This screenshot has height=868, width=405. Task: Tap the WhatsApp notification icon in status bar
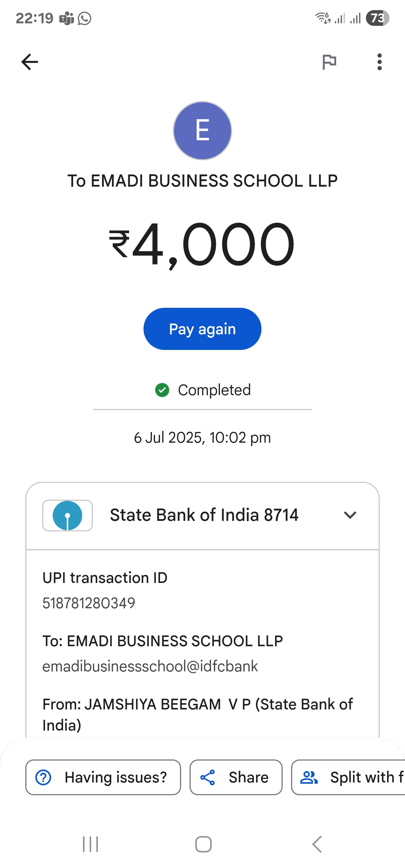[84, 18]
